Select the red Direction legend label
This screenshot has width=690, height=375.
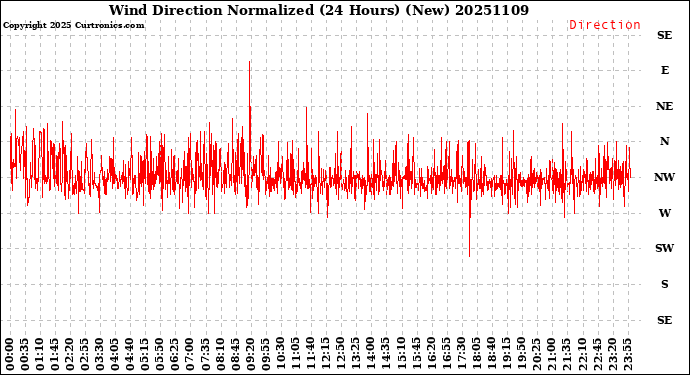pos(605,25)
